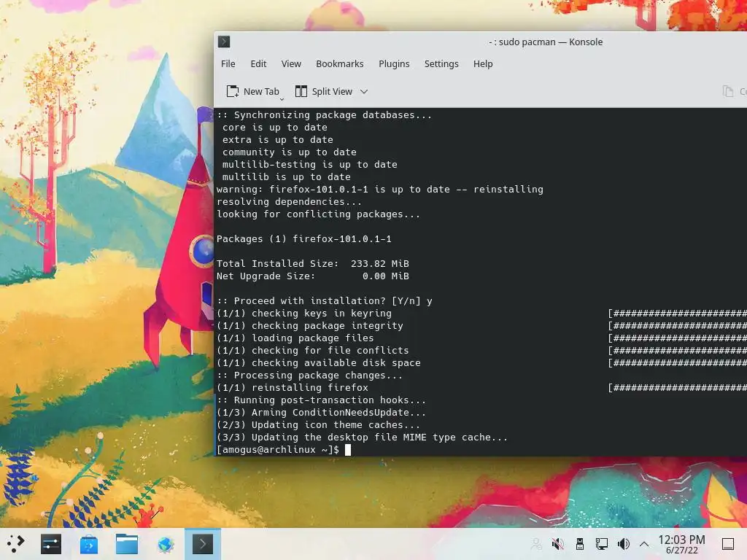Click the removable devices tray icon

(x=580, y=544)
